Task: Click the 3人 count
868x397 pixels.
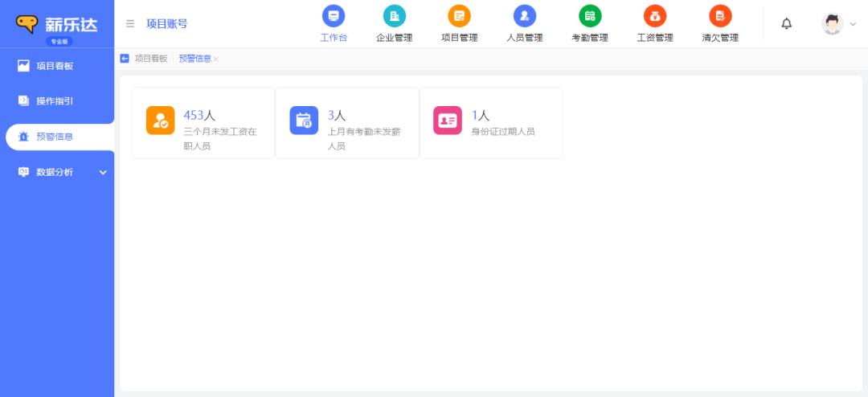Action: pyautogui.click(x=337, y=115)
